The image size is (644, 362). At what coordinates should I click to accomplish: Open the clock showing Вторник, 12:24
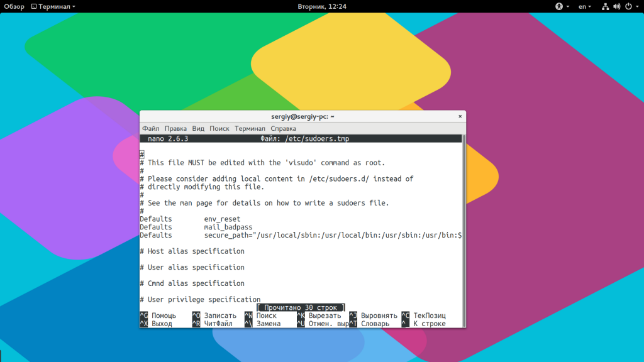coord(322,6)
